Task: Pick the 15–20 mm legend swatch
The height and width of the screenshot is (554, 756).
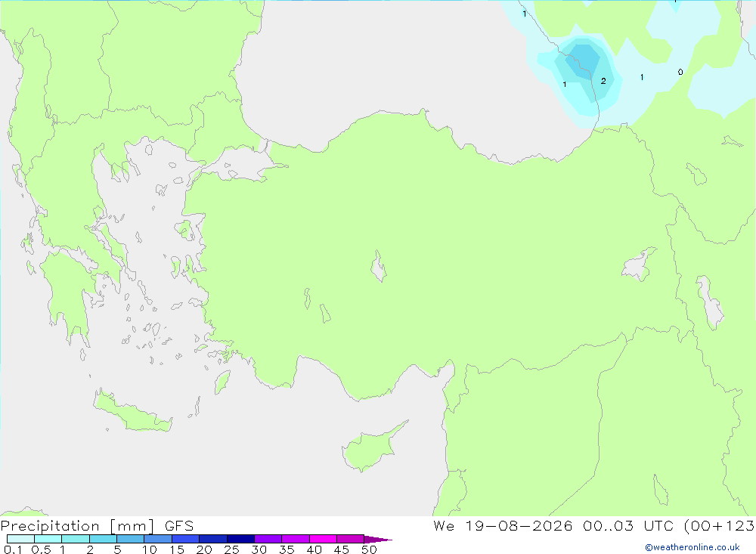Action: pyautogui.click(x=186, y=539)
